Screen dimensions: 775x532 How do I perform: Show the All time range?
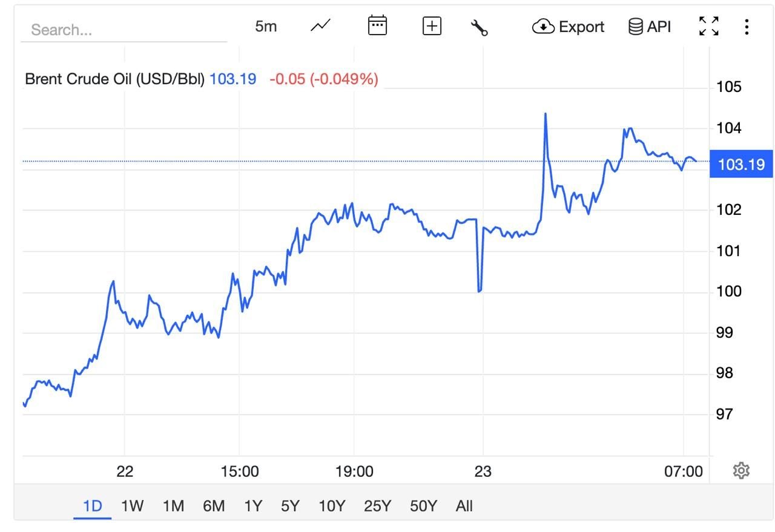tap(464, 506)
